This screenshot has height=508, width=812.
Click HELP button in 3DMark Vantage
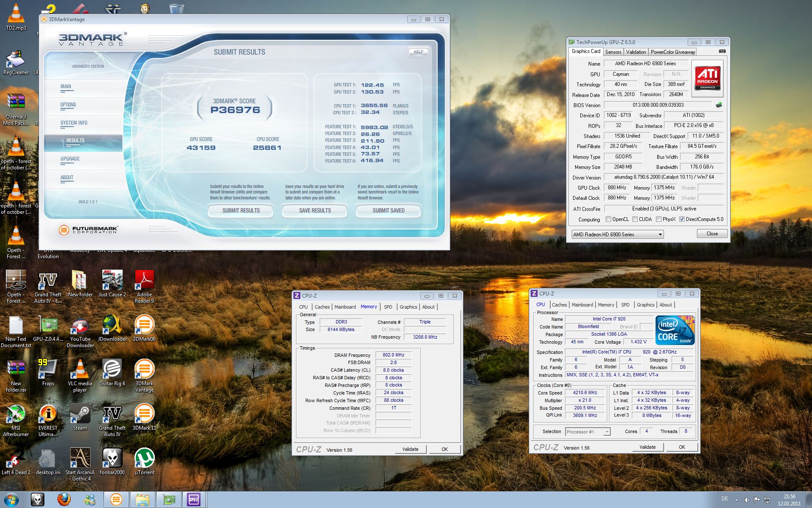418,52
